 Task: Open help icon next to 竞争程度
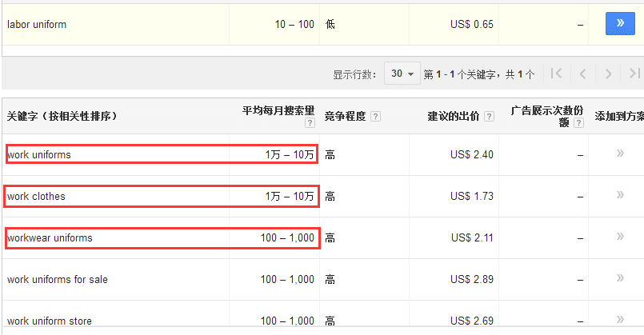pyautogui.click(x=376, y=117)
